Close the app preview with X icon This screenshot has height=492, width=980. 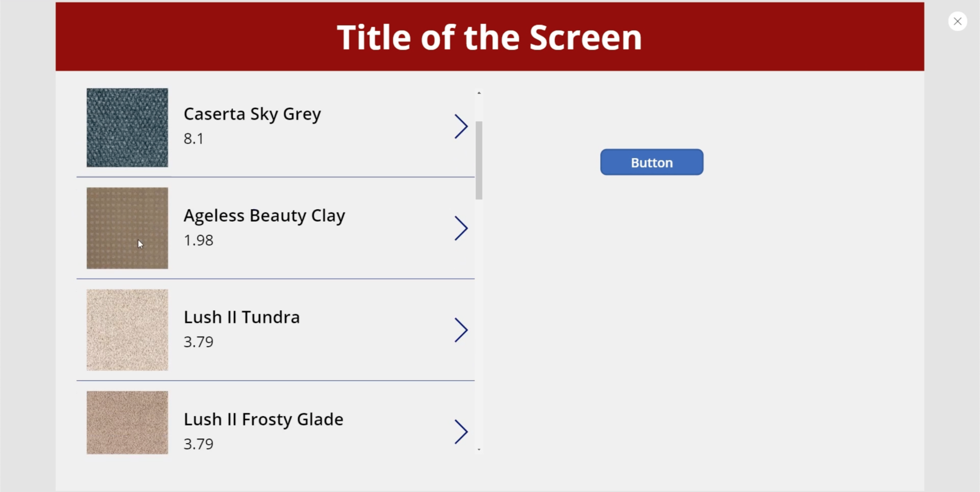pos(957,22)
